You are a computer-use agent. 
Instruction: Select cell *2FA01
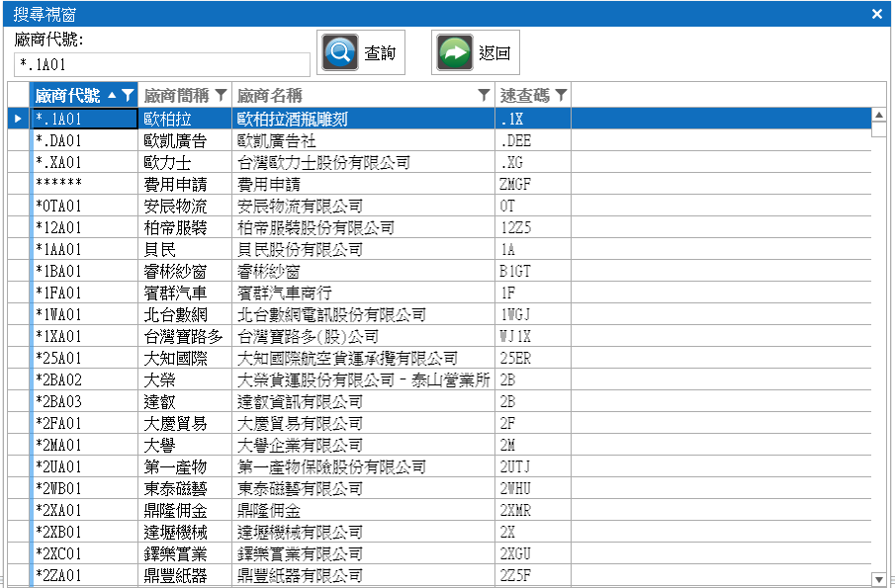tap(84, 423)
